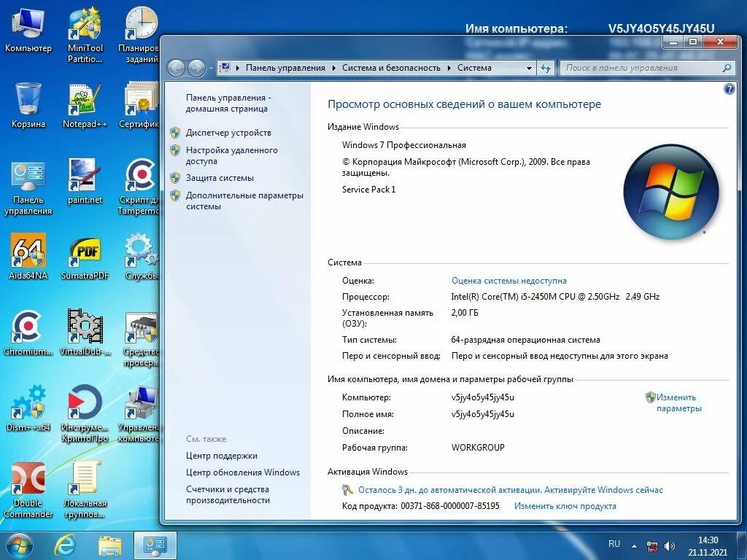Click the RU language indicator

(614, 544)
